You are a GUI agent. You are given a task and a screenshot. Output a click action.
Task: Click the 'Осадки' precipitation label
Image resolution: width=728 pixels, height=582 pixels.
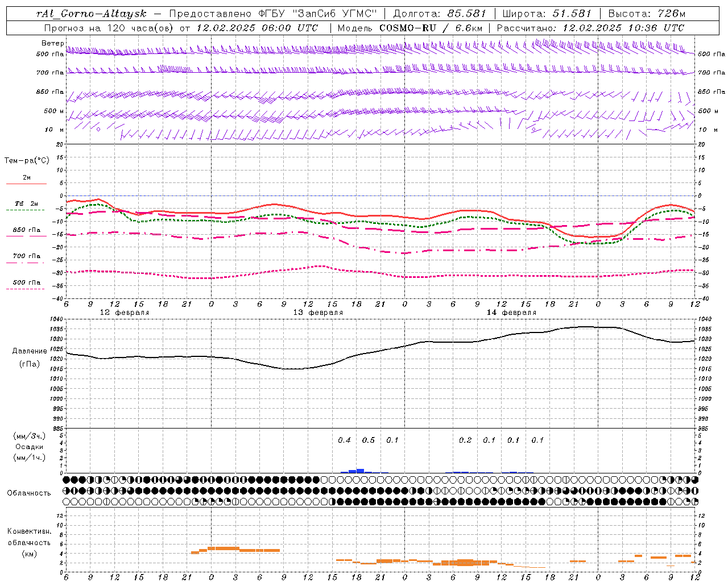pos(30,447)
